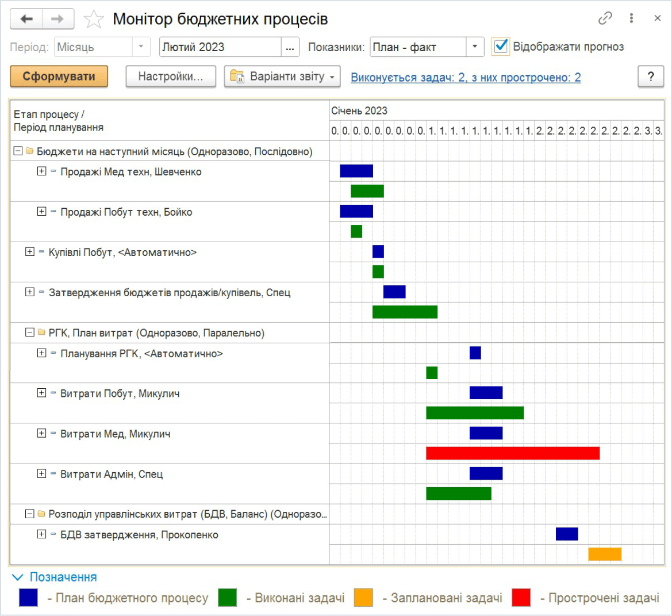
Task: Open the three-dot more options menu
Action: coord(631,18)
